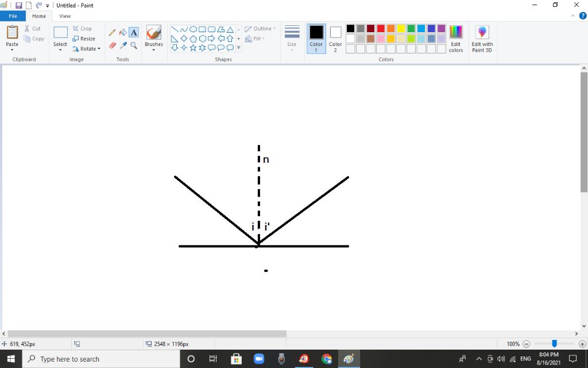Select the Right triangle shape
This screenshot has width=588, height=368.
point(175,39)
